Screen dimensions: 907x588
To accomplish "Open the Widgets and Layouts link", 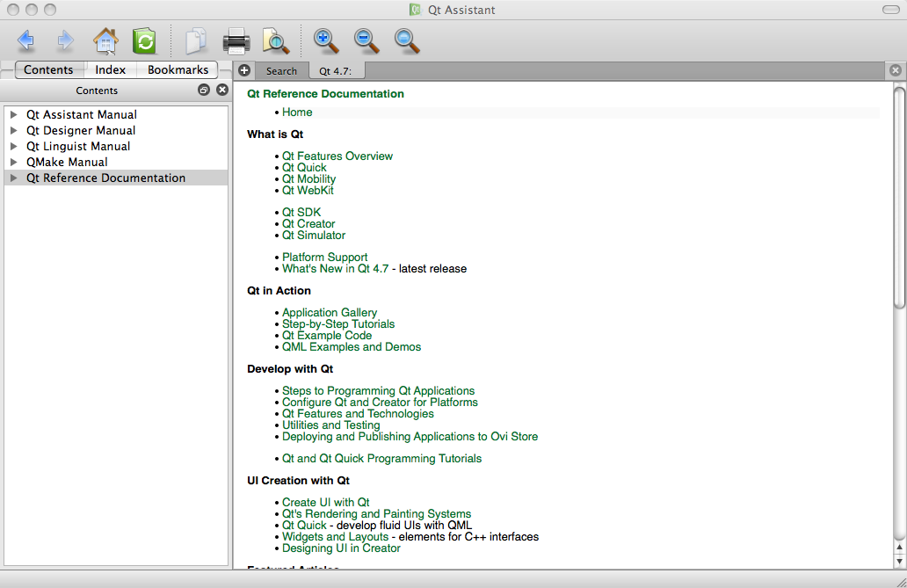I will tap(336, 537).
